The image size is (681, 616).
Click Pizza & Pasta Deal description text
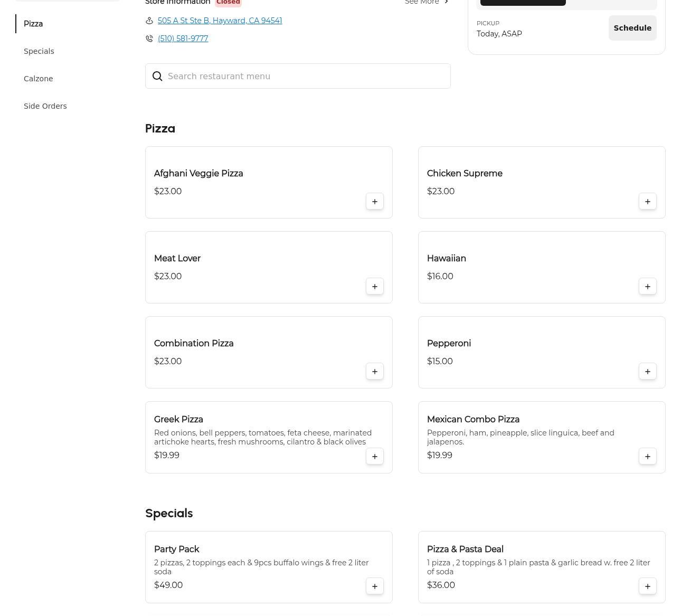(538, 567)
